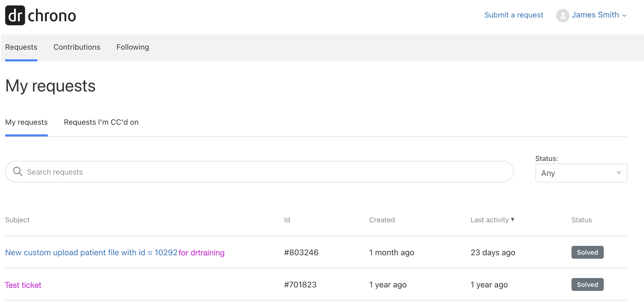Select the My requests sub-tab
Viewport: 644px width, 303px height.
(26, 122)
